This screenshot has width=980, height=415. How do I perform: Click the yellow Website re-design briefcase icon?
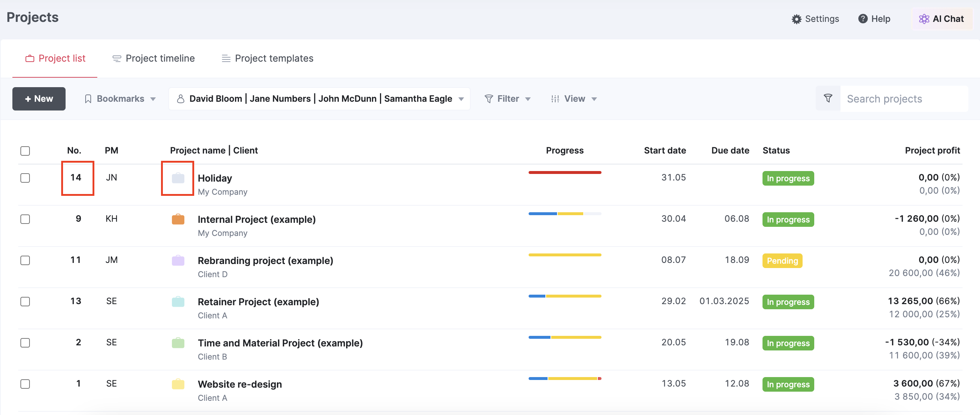(x=178, y=384)
